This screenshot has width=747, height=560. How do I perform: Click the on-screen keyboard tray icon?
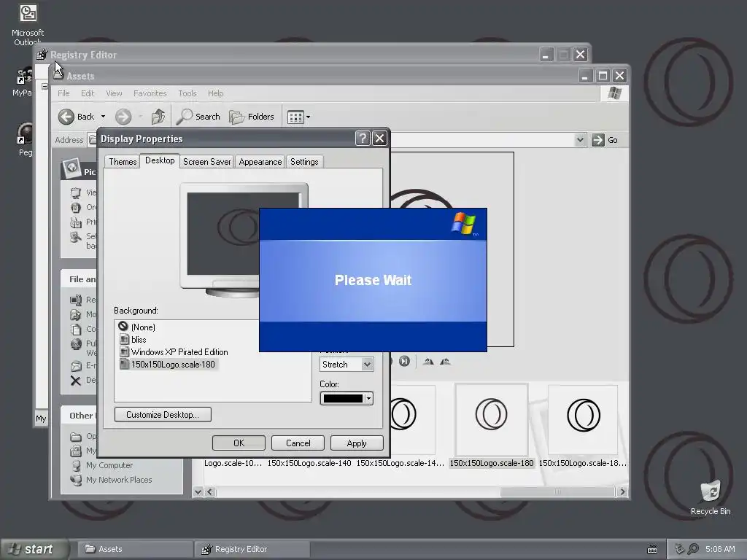tap(652, 550)
